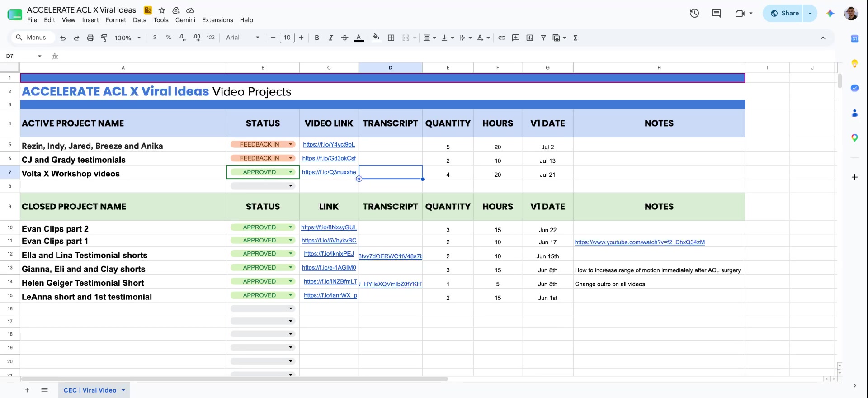Open status dropdown for Rezin, Indy row
The width and height of the screenshot is (868, 398).
coord(291,144)
